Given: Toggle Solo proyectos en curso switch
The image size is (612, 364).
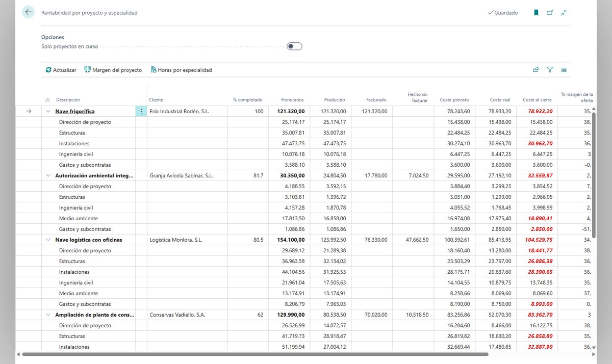Looking at the screenshot, I should [x=294, y=46].
